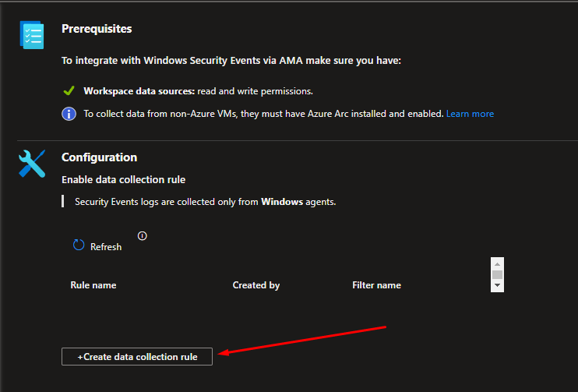Click the Rule name column header
Screen dimensions: 578x392
[93, 285]
